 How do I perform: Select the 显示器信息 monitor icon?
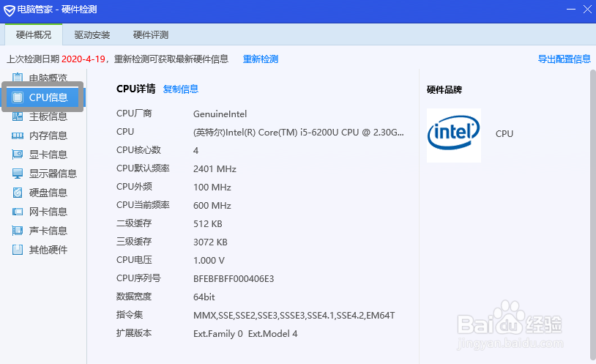point(18,174)
